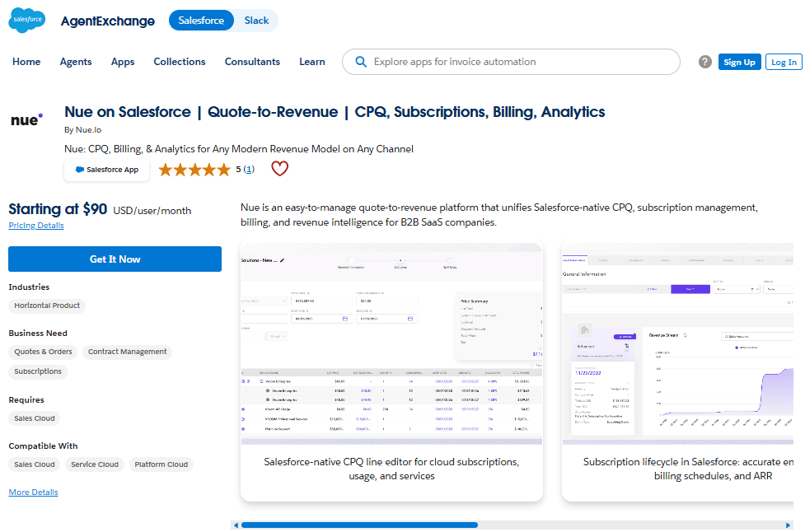Click the carousel left arrow

[236, 525]
